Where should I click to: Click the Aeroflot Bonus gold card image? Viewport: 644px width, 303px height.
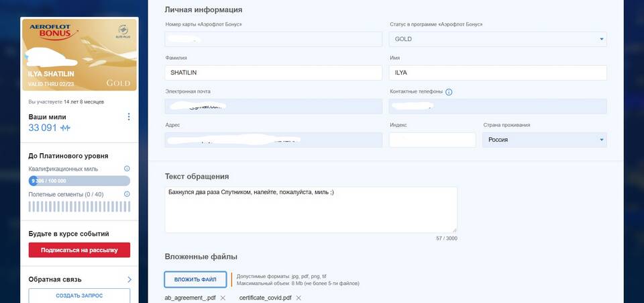(79, 54)
